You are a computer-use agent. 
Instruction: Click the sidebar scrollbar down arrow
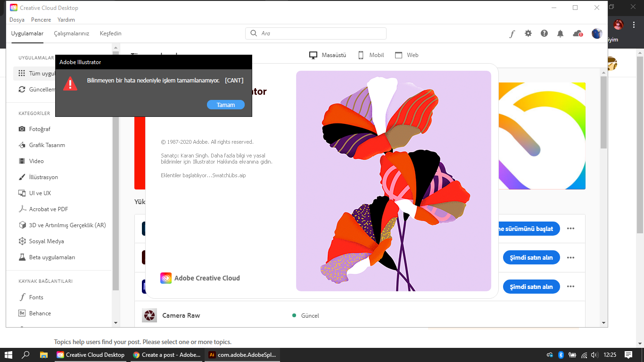click(116, 323)
